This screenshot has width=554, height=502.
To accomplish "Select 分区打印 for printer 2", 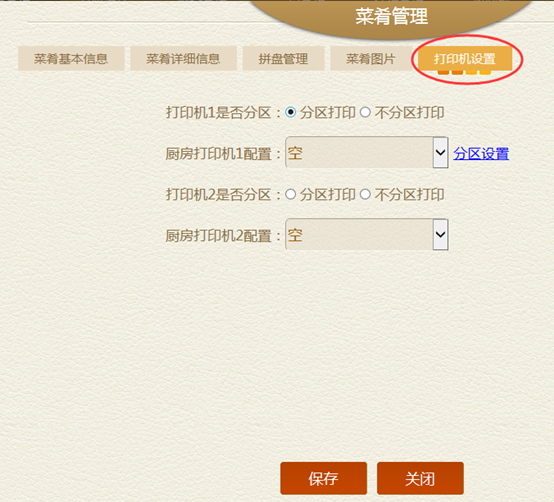I will (x=290, y=194).
